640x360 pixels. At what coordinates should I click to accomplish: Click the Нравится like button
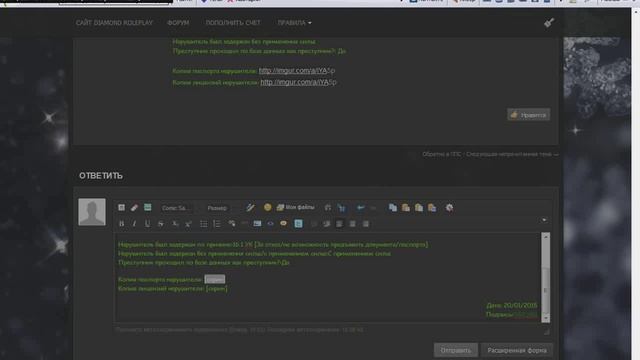point(529,115)
